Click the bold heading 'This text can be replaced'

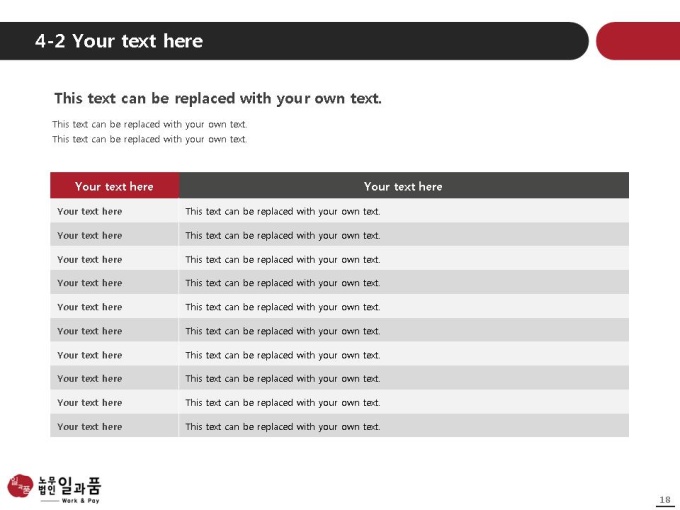tap(218, 98)
